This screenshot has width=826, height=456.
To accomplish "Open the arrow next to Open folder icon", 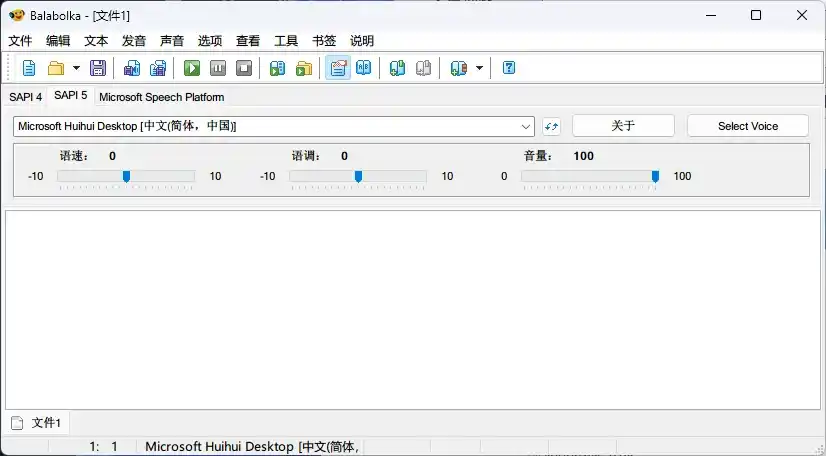I will tap(76, 68).
